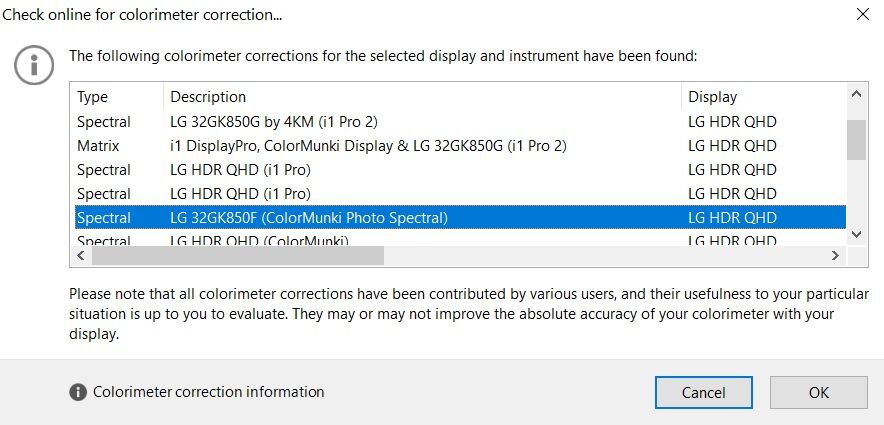Click the horizontal scroll left arrow
Viewport: 884px width, 425px height.
(x=81, y=255)
